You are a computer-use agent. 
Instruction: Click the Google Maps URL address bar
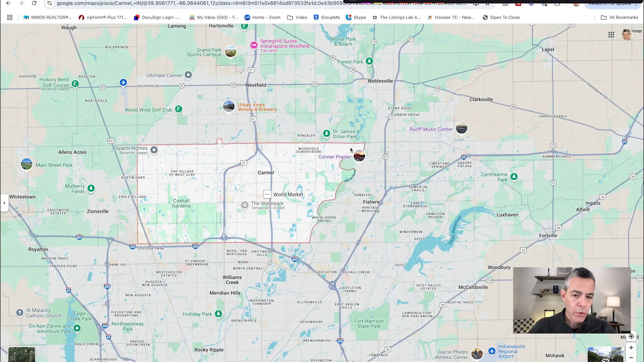pos(262,3)
